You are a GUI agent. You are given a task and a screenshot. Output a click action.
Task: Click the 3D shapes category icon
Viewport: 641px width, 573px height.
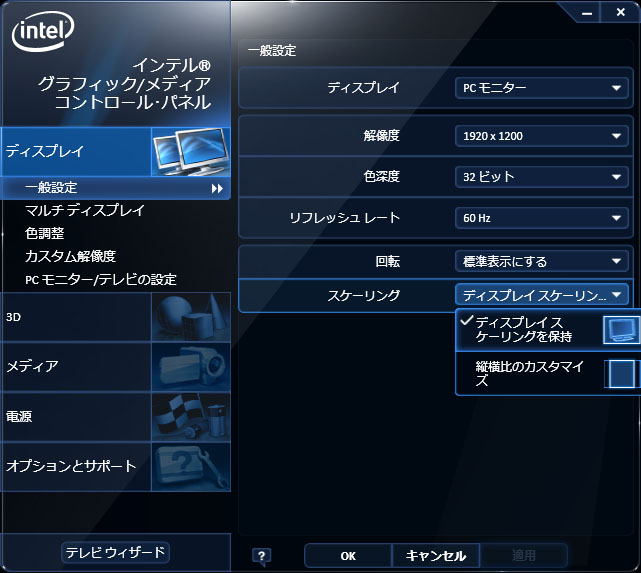click(x=191, y=317)
